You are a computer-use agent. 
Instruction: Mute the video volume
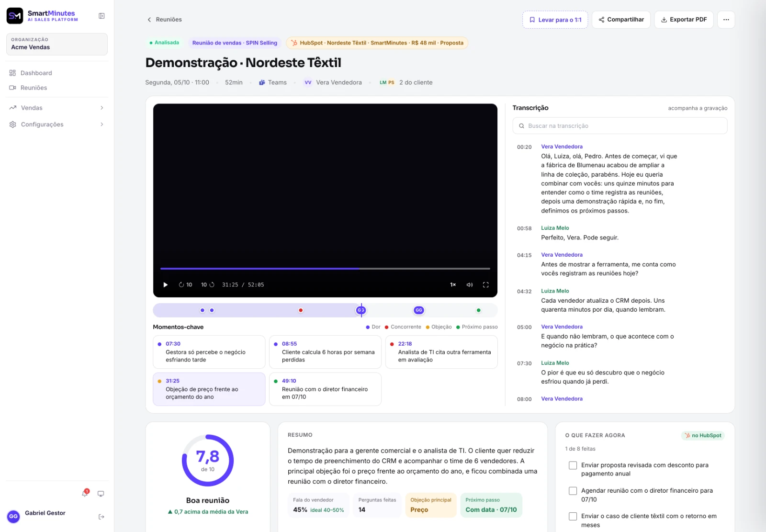point(470,284)
